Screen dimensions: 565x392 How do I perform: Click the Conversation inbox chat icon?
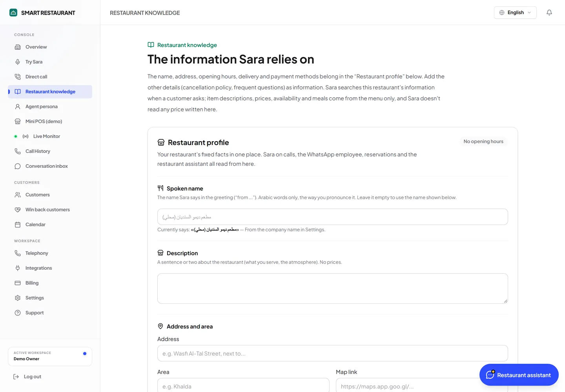tap(18, 166)
